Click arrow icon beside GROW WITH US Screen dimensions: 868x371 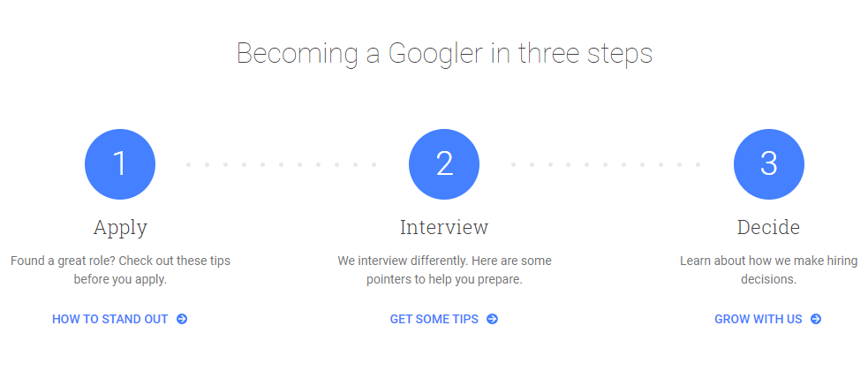click(816, 319)
